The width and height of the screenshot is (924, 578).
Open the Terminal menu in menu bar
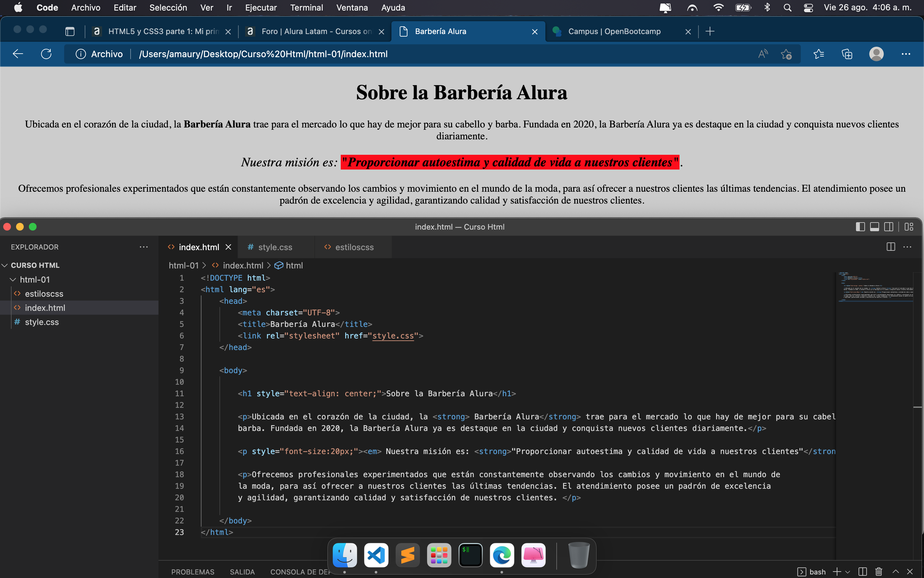(306, 8)
